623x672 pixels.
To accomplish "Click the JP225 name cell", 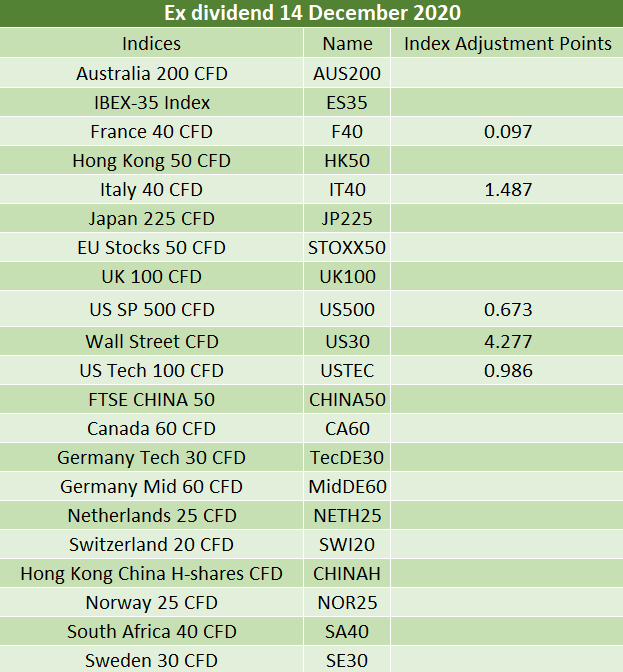I will click(x=347, y=219).
